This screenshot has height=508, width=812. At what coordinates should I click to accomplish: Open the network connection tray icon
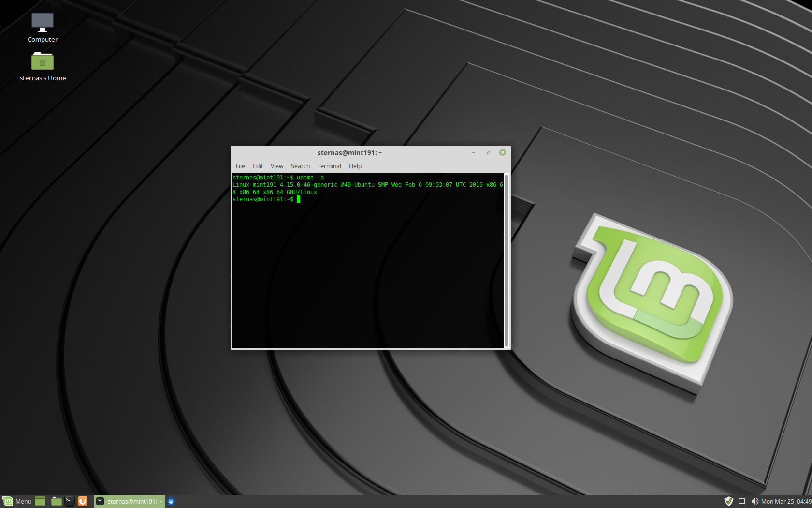coord(742,501)
